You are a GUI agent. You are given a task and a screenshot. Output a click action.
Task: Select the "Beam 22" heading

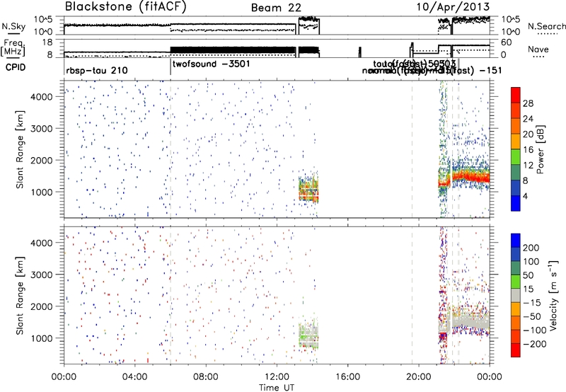[x=276, y=8]
